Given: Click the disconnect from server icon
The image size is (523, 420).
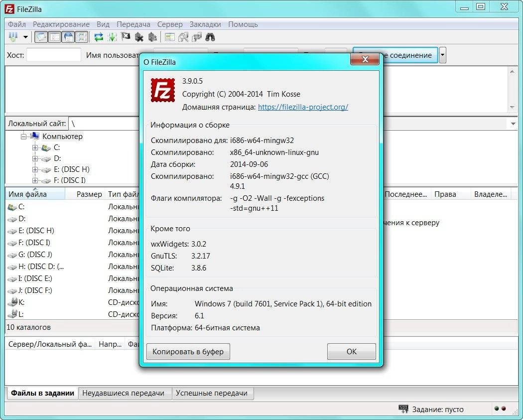Looking at the screenshot, I should (x=139, y=37).
